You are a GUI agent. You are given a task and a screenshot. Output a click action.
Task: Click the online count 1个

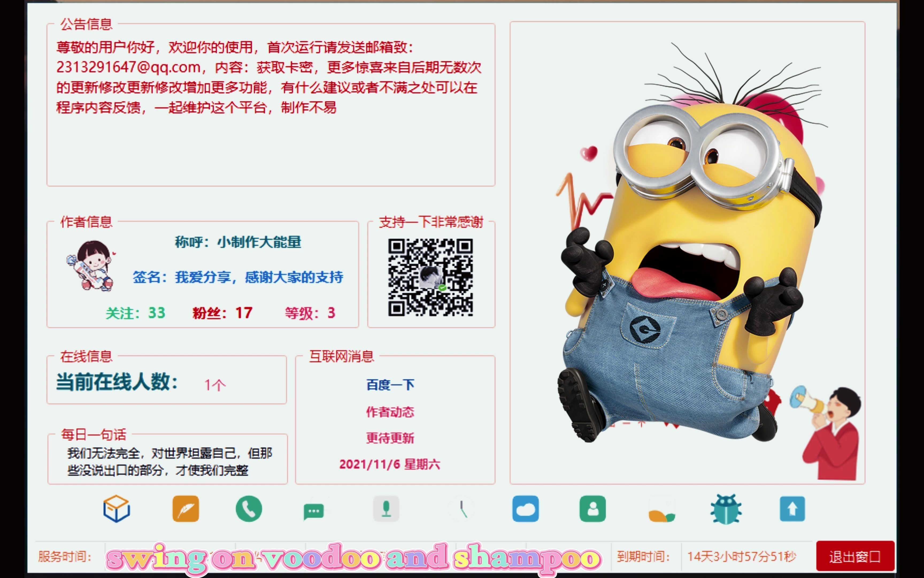215,385
